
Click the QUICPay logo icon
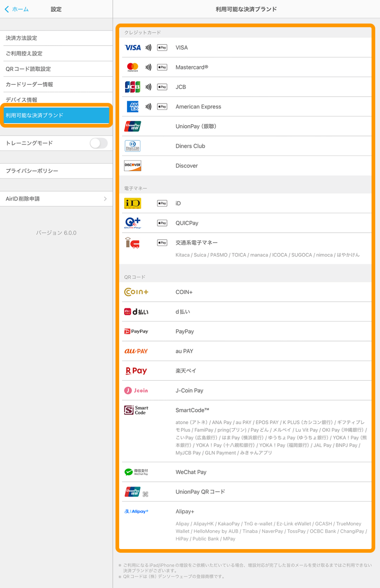click(132, 223)
